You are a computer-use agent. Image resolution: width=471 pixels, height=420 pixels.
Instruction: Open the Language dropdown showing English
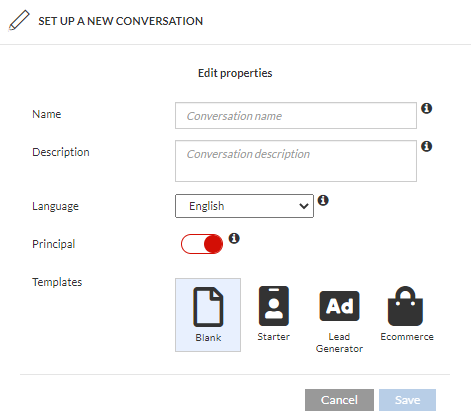click(244, 206)
